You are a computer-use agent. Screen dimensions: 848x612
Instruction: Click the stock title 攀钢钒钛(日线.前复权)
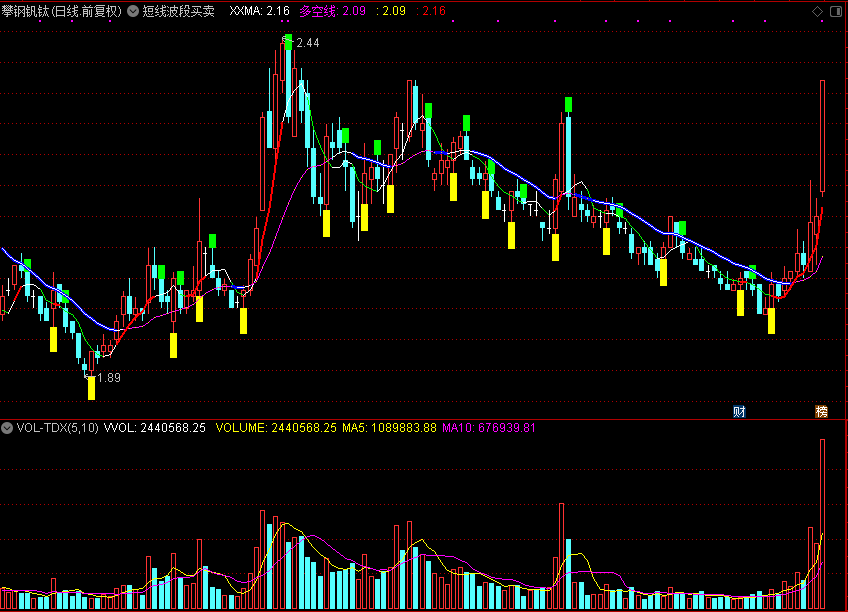tap(62, 11)
